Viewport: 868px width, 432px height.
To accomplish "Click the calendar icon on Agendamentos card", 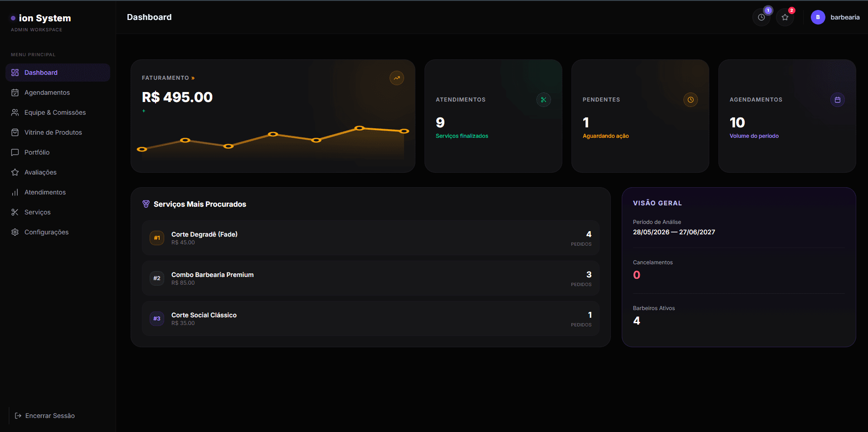I will pyautogui.click(x=837, y=100).
